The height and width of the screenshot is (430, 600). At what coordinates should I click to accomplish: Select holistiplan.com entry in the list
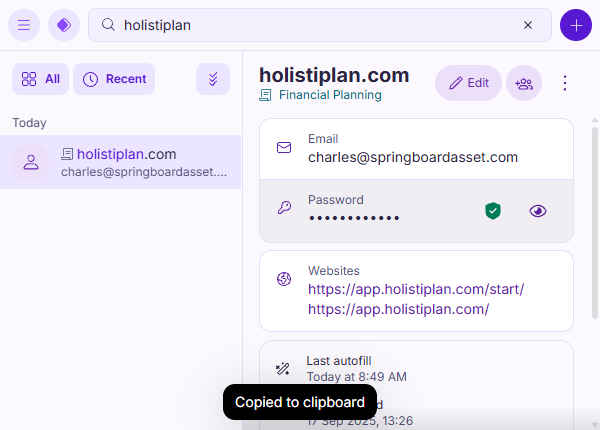[x=120, y=162]
